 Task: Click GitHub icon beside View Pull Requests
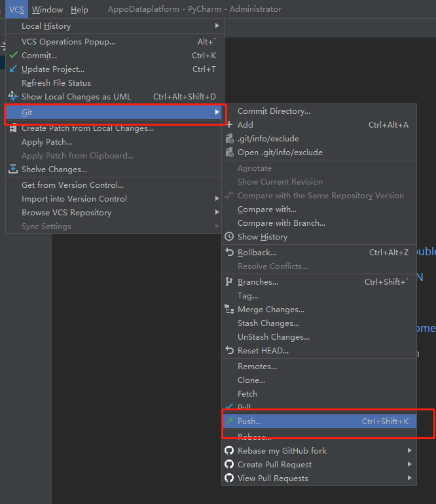point(229,478)
